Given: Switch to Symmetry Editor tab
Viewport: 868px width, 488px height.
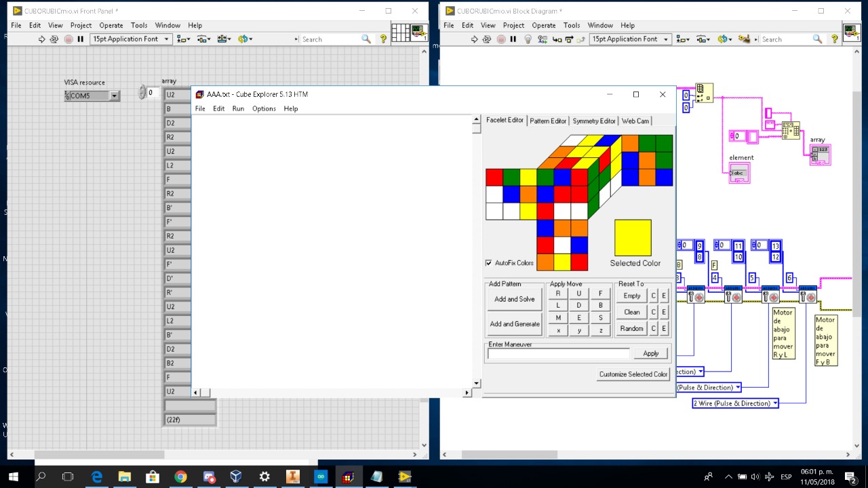Looking at the screenshot, I should click(x=594, y=121).
